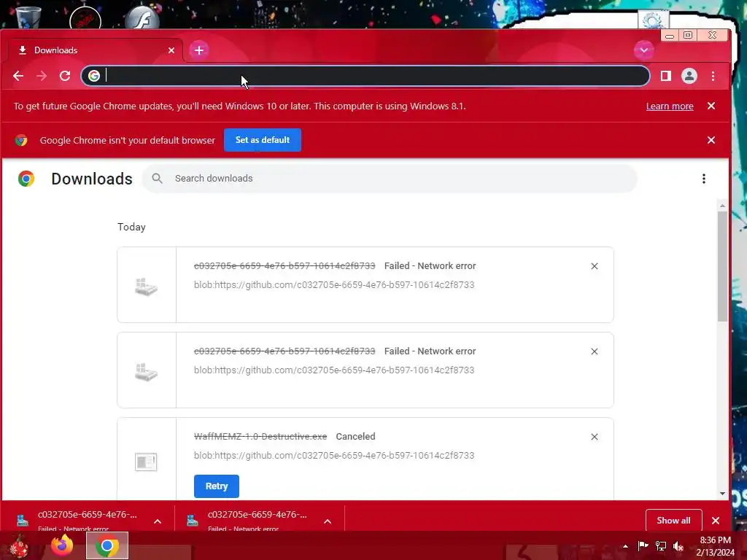
Task: Open the Chrome profile avatar
Action: point(689,76)
